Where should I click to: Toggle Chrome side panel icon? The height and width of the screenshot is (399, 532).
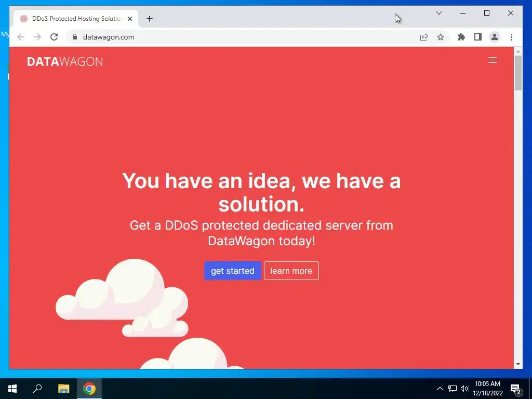click(x=478, y=37)
